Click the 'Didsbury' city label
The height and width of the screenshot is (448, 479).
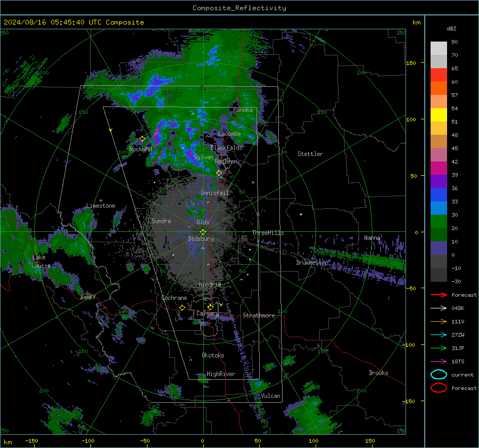pyautogui.click(x=201, y=239)
